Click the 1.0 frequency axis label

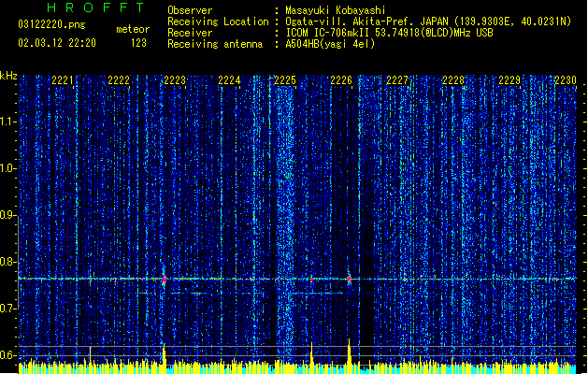[x=7, y=168]
